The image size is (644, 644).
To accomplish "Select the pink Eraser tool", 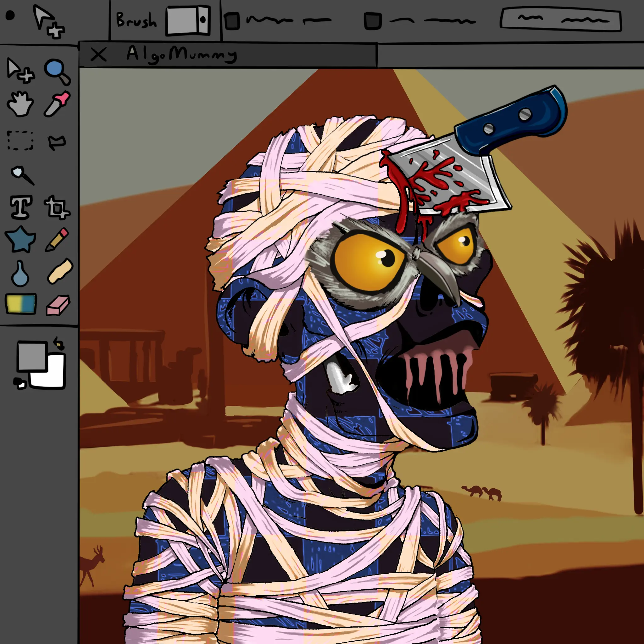I will coord(58,305).
